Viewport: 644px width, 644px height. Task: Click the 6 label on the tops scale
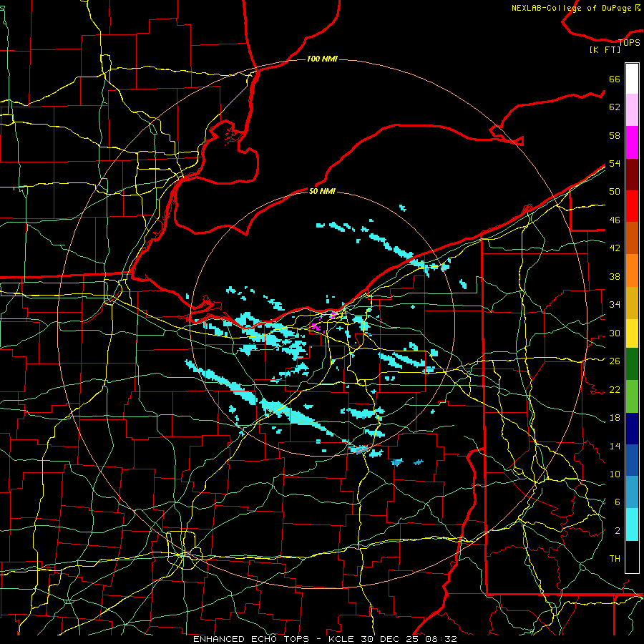617,502
